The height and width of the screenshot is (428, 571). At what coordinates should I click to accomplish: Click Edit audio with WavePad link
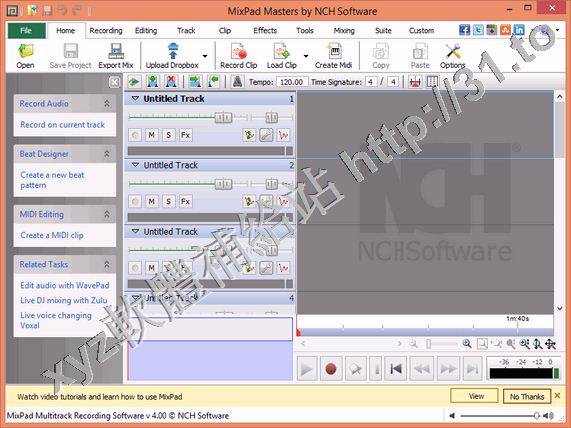click(65, 285)
